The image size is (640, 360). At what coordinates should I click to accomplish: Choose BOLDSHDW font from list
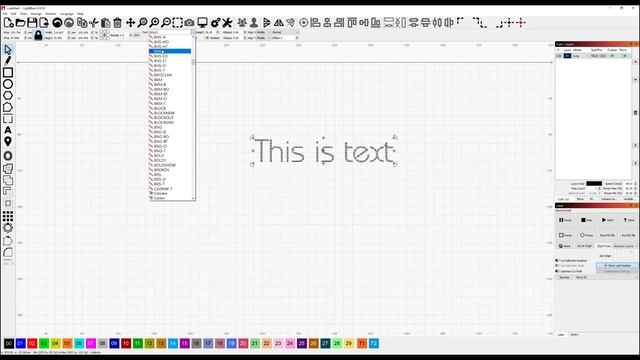click(170, 165)
